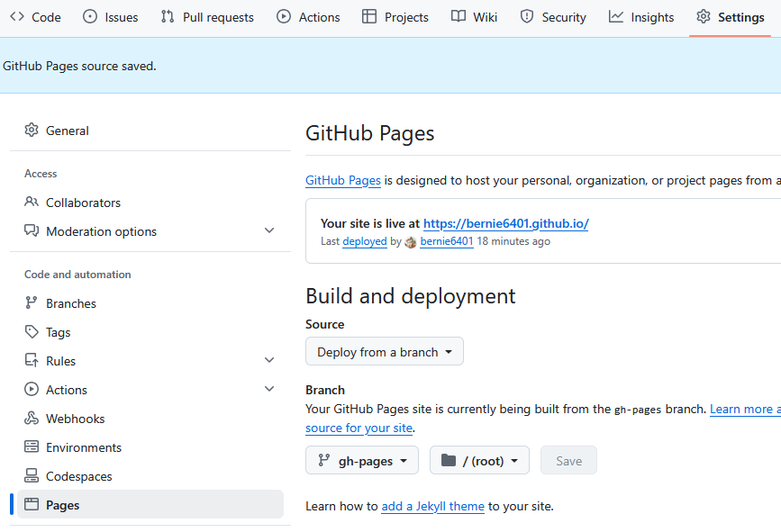Open the Deploy from a branch dropdown
781x532 pixels.
(385, 351)
